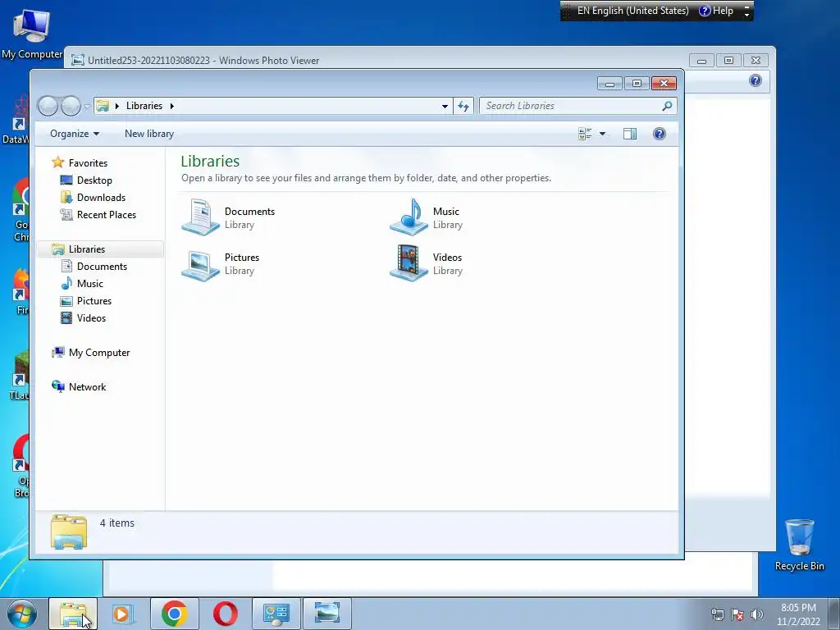Image resolution: width=840 pixels, height=630 pixels.
Task: Click the New library button
Action: [x=149, y=134]
